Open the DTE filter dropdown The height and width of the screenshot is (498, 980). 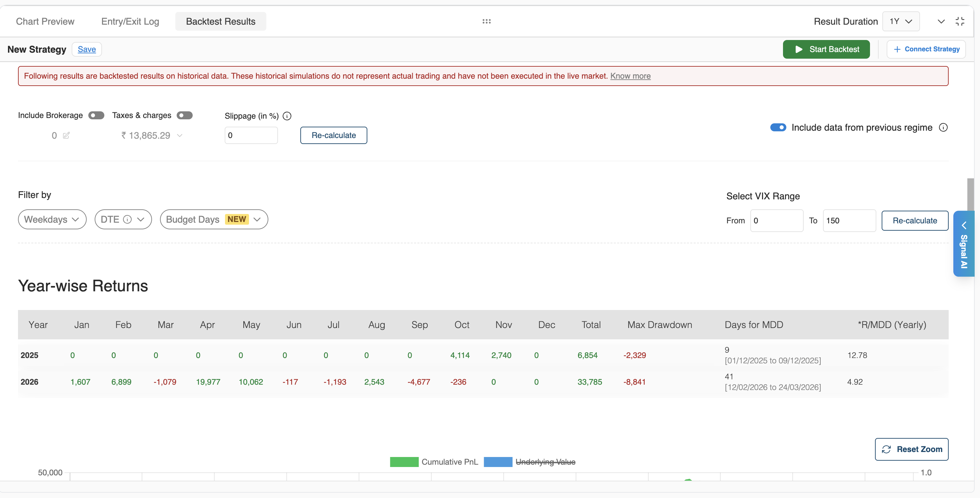click(123, 219)
